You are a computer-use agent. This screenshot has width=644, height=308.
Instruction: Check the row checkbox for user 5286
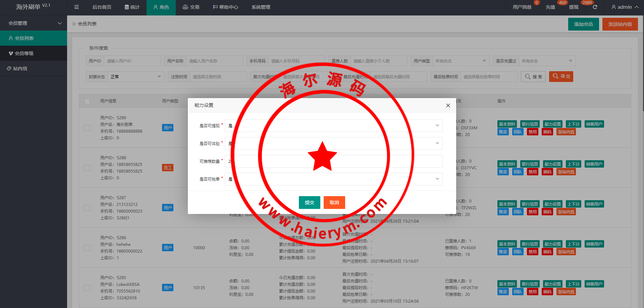pos(87,248)
